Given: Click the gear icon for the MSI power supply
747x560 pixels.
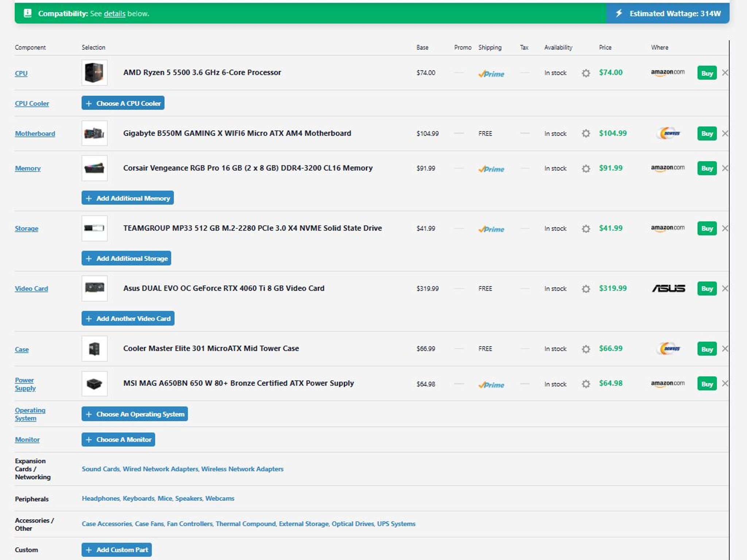Looking at the screenshot, I should [586, 384].
